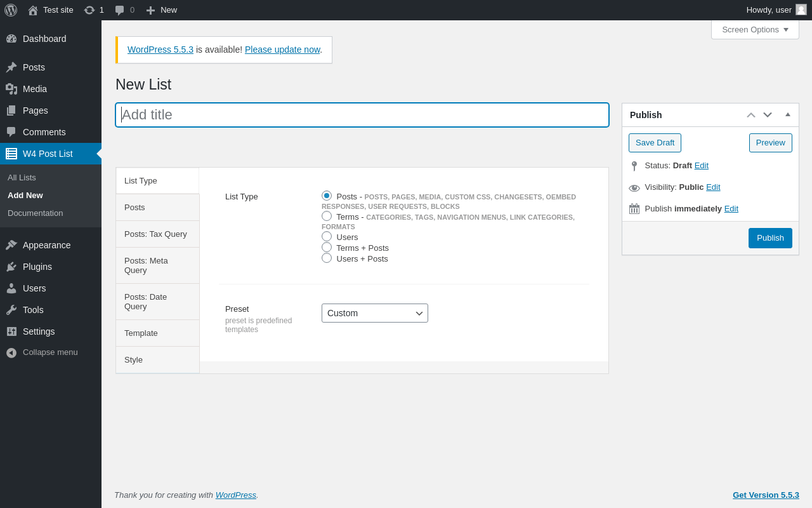Click the Tools wrench icon
The width and height of the screenshot is (812, 508).
11,310
